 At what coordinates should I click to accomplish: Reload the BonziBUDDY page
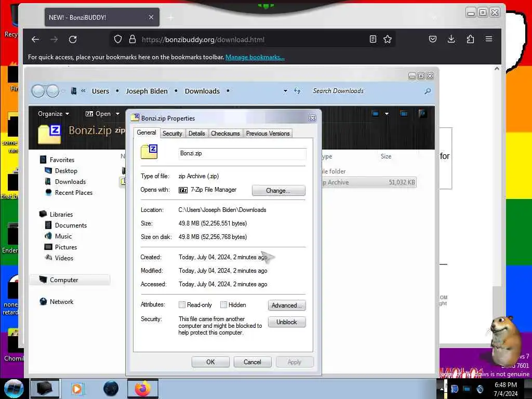(x=73, y=39)
